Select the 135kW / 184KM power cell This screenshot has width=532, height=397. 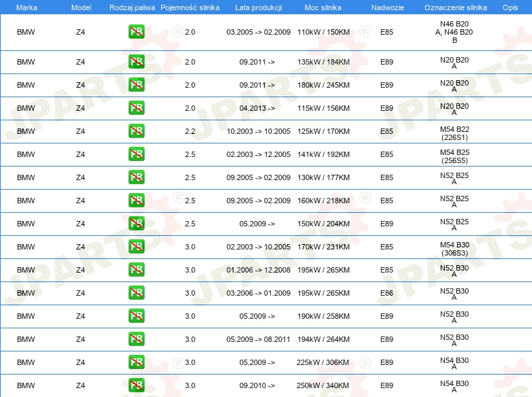[x=323, y=62]
